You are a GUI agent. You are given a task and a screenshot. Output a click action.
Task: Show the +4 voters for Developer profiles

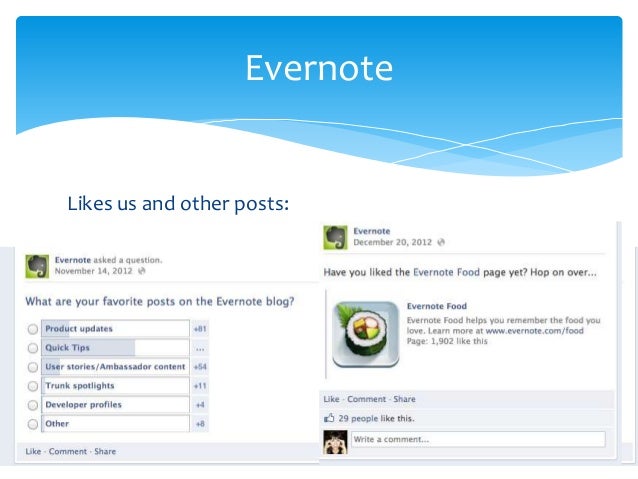point(200,405)
